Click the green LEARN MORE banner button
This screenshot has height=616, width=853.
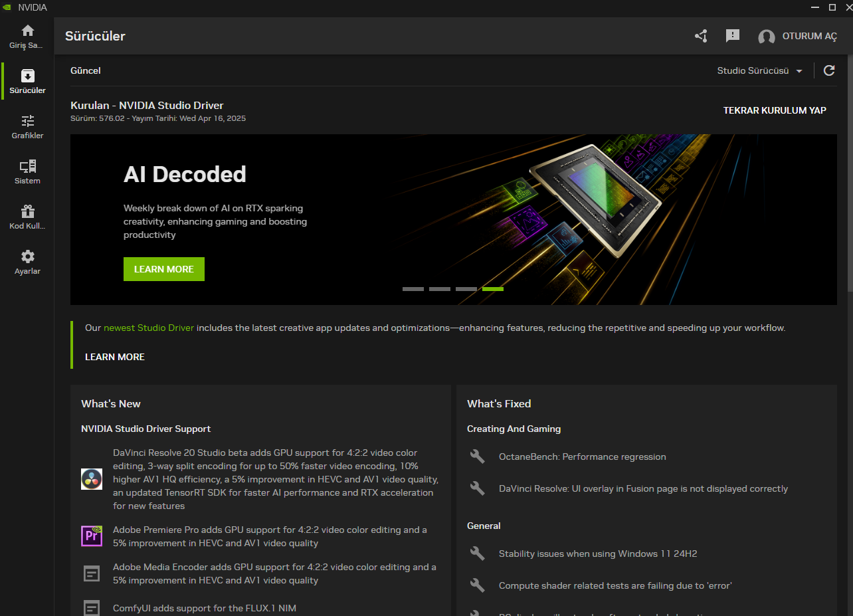[164, 269]
